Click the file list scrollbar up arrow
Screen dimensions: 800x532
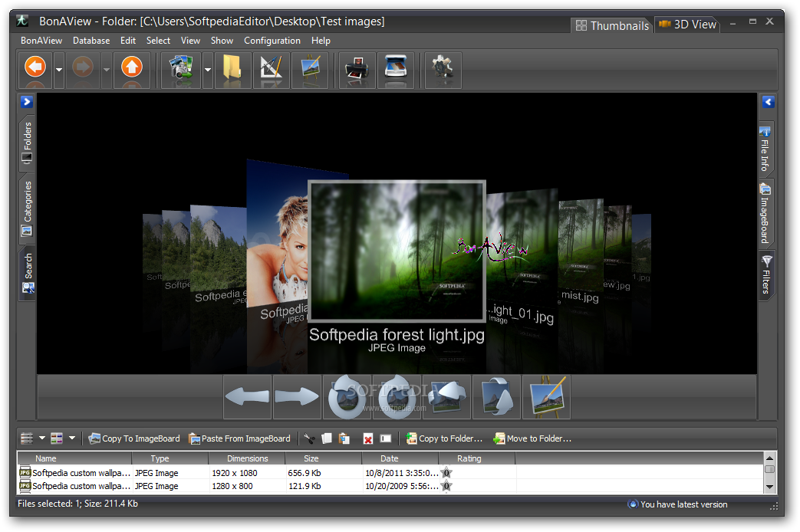click(x=770, y=458)
